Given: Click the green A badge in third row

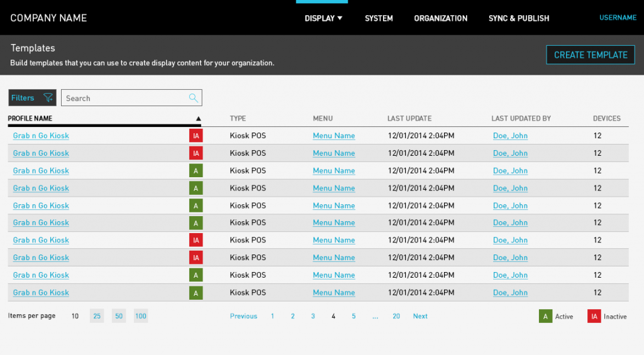Looking at the screenshot, I should point(196,171).
